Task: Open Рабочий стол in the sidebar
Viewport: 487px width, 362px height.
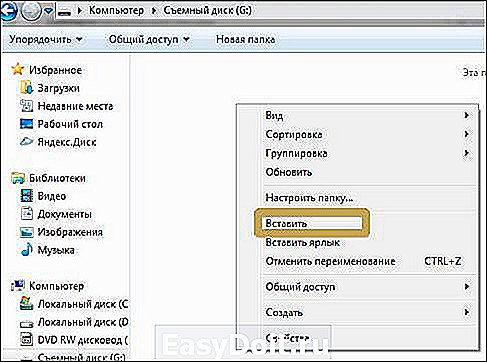Action: [70, 124]
